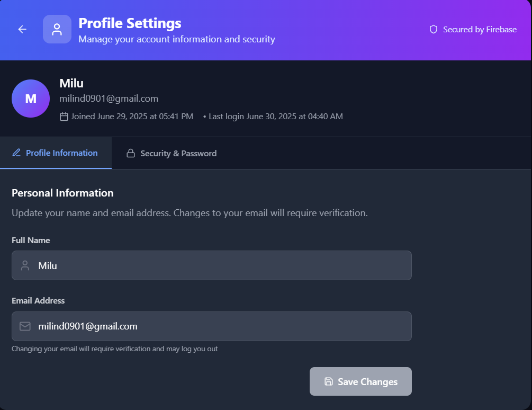Open the Profile Information tab
Image resolution: width=532 pixels, height=410 pixels.
tap(61, 153)
